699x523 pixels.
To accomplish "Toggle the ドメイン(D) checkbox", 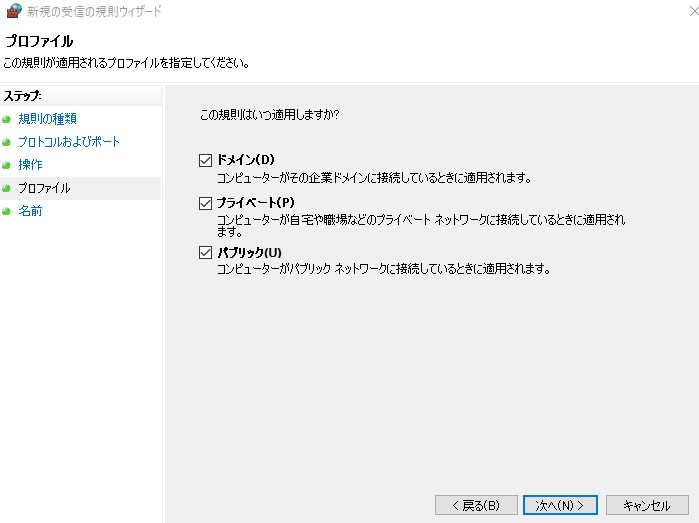I will pyautogui.click(x=205, y=160).
